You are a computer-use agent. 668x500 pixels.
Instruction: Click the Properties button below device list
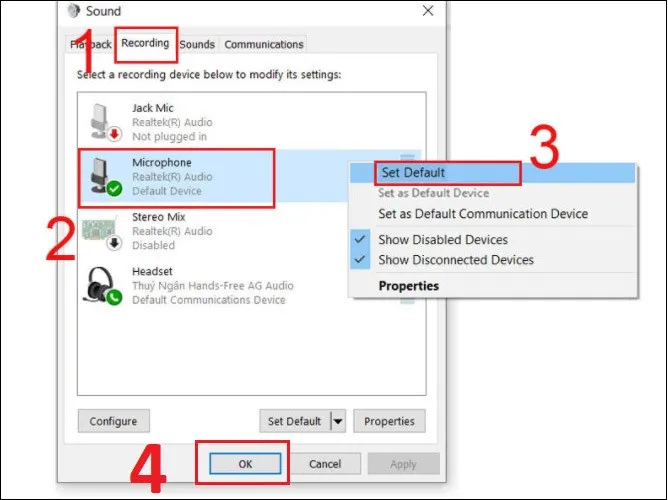[x=389, y=421]
